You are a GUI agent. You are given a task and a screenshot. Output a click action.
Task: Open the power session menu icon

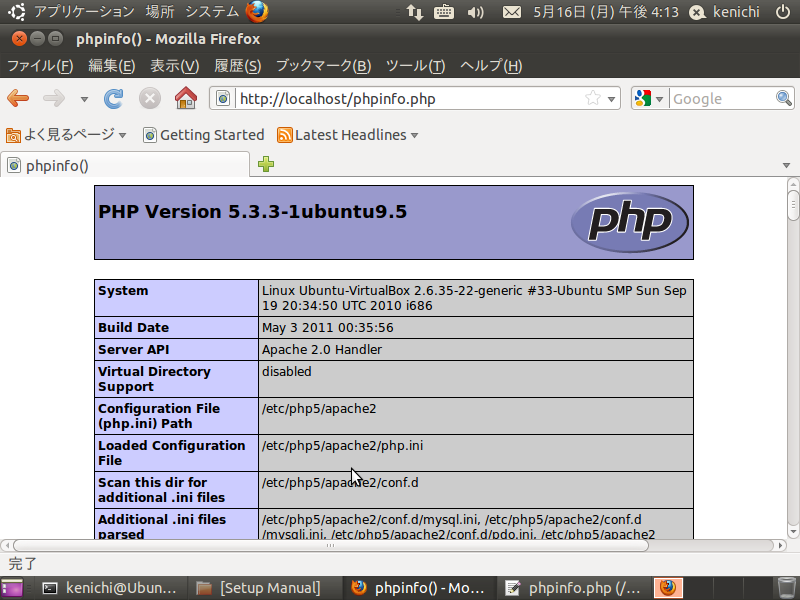(783, 11)
